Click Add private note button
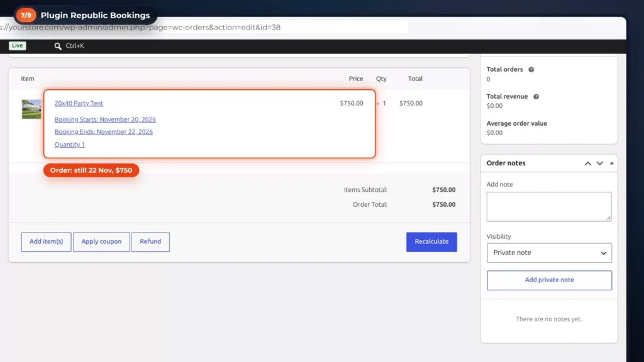644x362 pixels. pos(549,280)
